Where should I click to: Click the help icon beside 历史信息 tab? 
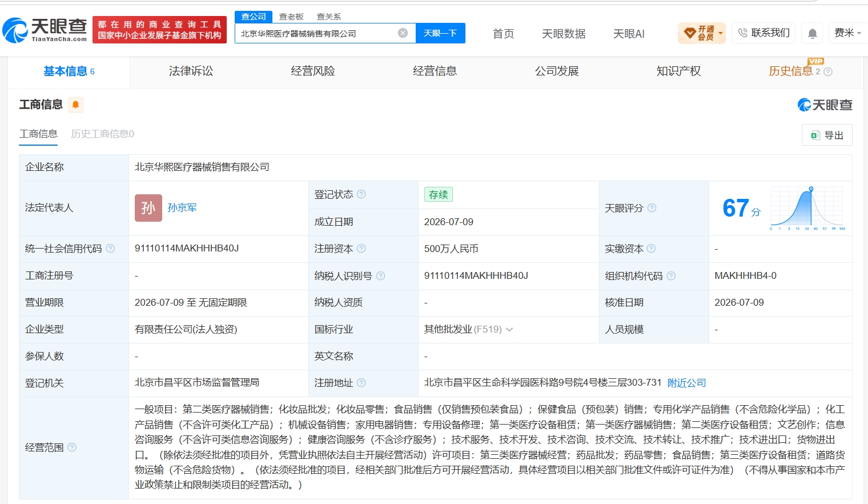coord(828,71)
